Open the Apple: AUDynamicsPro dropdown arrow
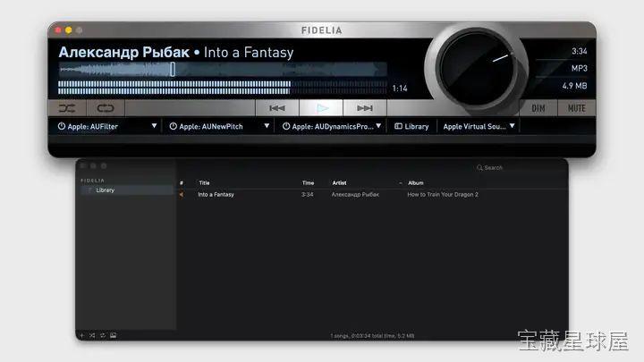 click(378, 126)
